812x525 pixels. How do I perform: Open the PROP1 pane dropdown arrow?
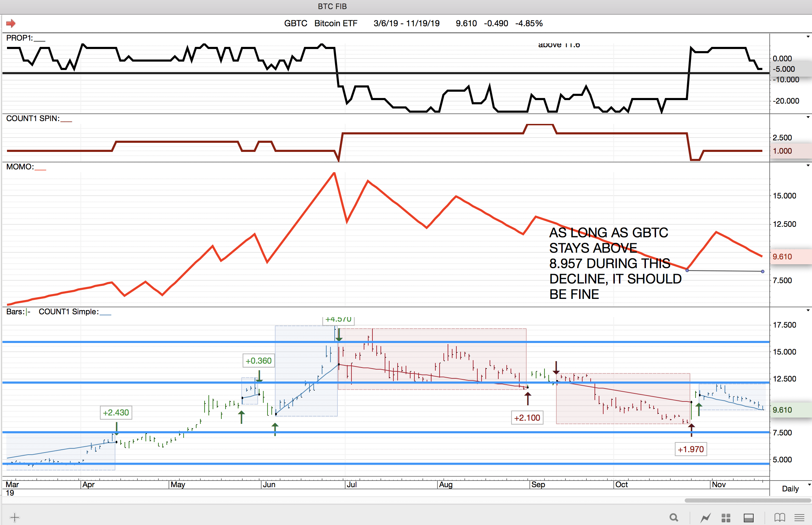tap(808, 37)
